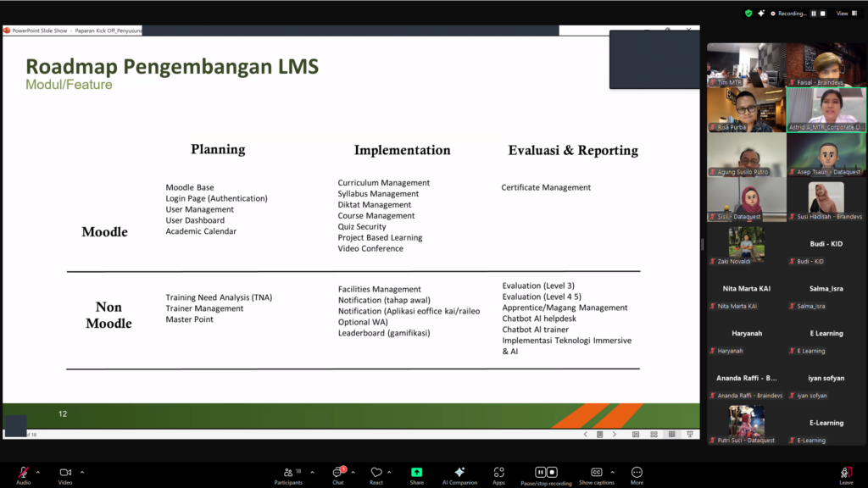Open the Apps panel
The width and height of the screenshot is (868, 488).
tap(498, 473)
